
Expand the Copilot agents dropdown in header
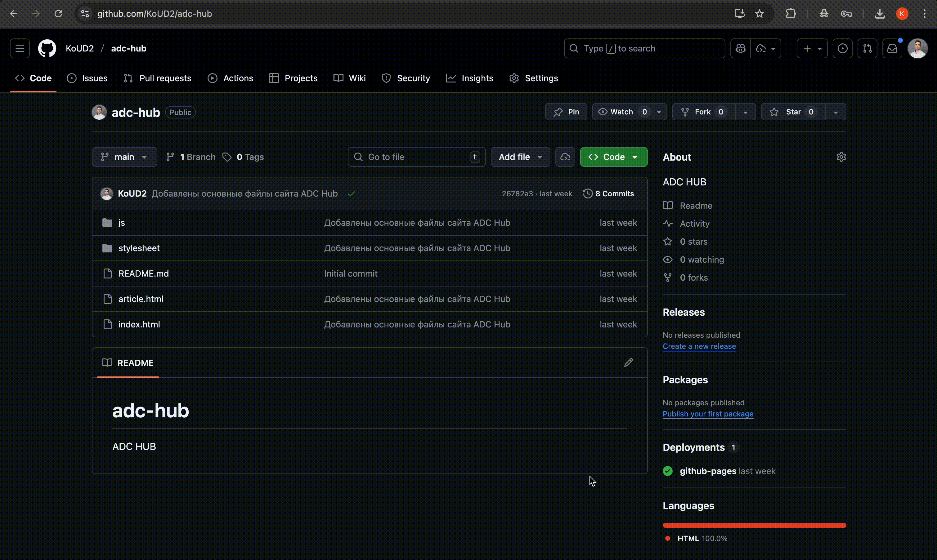coord(766,48)
